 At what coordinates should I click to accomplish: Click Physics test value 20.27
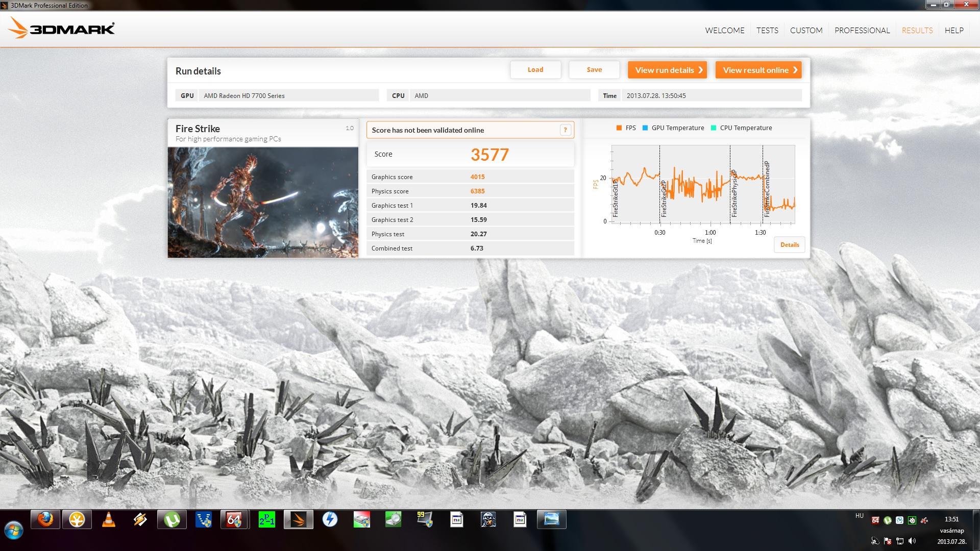pos(478,234)
